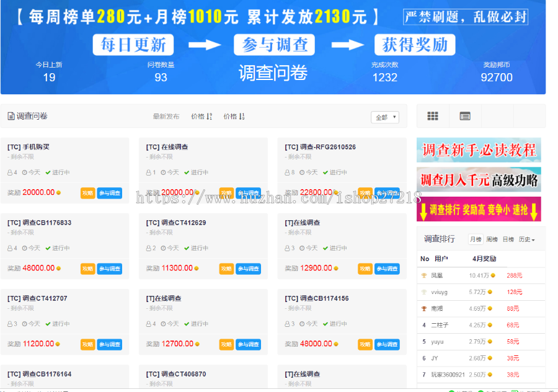This screenshot has height=392, width=558.
Task: Click 参与调查 on 12900.00 reward card
Action: pos(387,269)
